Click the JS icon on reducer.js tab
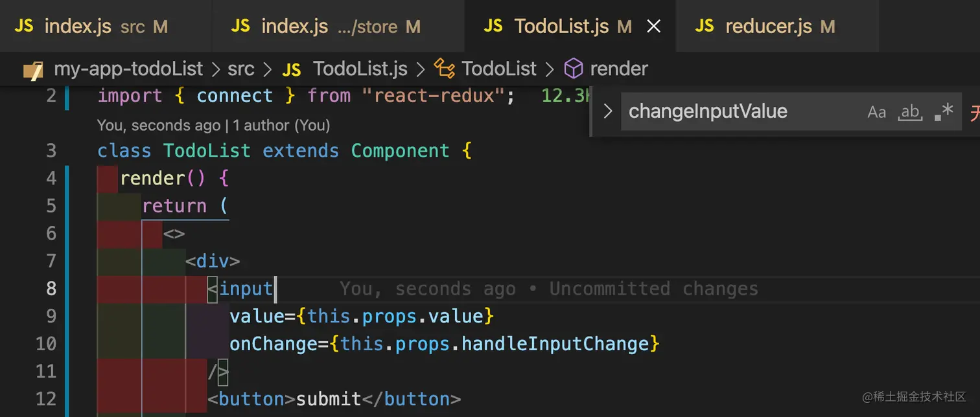 (705, 26)
